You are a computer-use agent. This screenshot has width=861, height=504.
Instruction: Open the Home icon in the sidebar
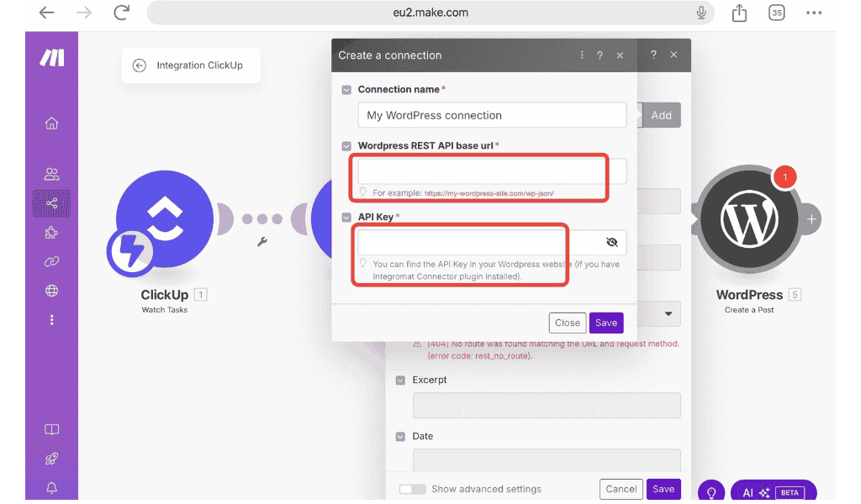[51, 123]
